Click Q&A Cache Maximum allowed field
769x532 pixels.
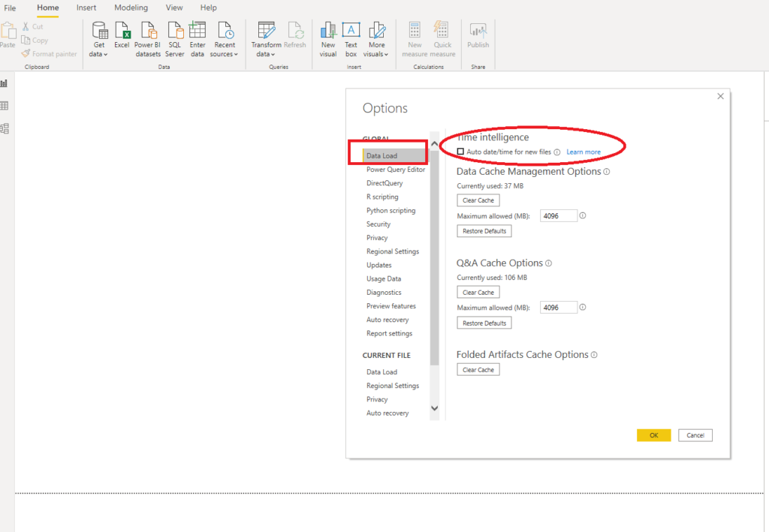click(x=559, y=308)
